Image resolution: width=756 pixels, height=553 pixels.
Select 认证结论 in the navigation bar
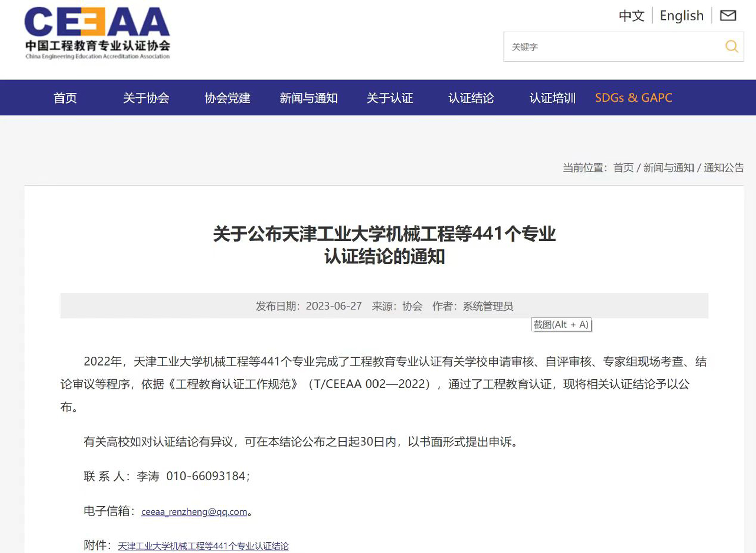pos(471,98)
